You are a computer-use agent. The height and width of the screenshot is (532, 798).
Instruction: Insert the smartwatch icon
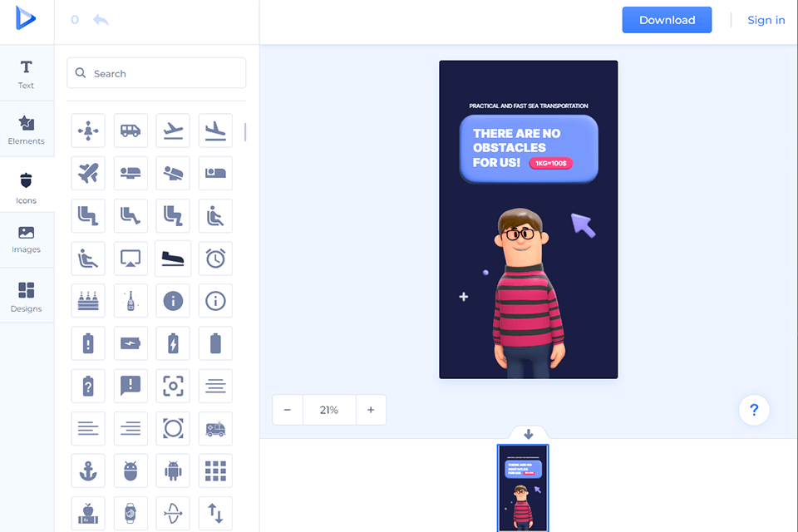(x=131, y=513)
